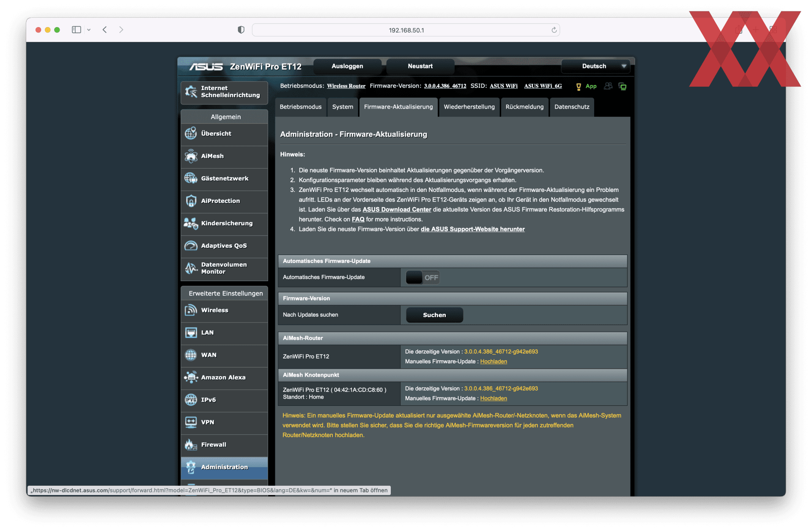
Task: Open the Safari privacy shield icon
Action: click(241, 30)
